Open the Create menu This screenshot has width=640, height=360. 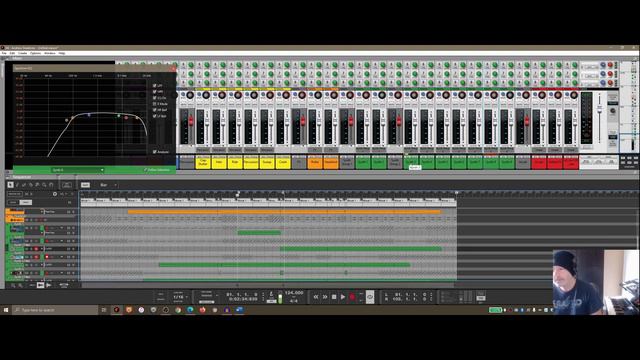point(22,53)
